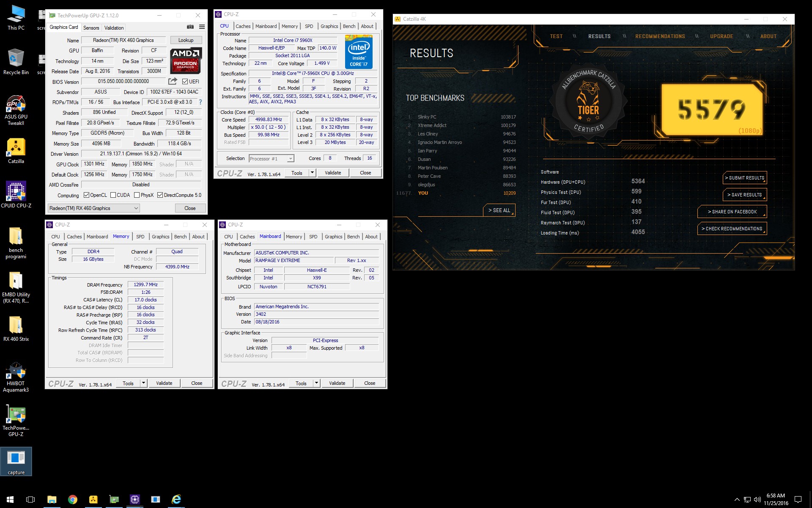Switch to the Sensors tab in GPU-Z
The width and height of the screenshot is (812, 508).
click(x=91, y=28)
